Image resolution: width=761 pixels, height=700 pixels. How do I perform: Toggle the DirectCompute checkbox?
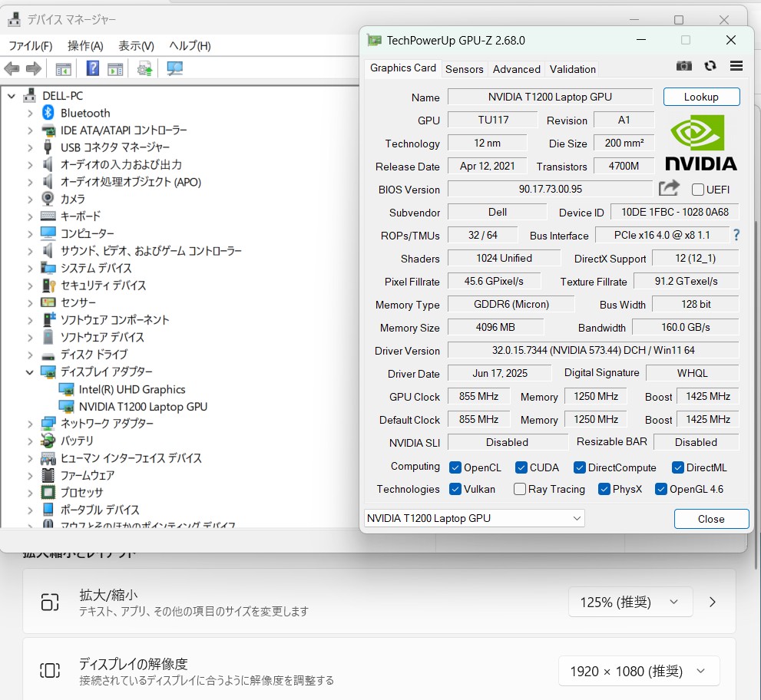pyautogui.click(x=579, y=467)
